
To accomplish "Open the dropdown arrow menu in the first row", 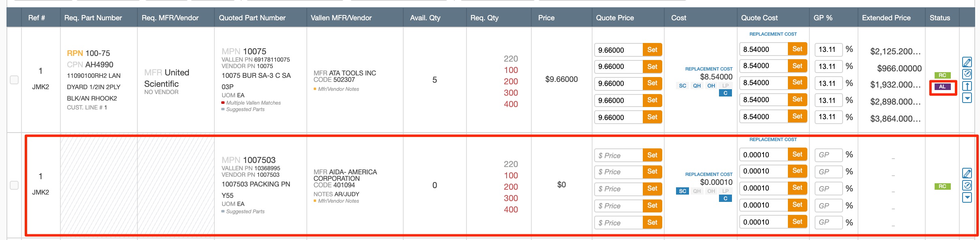I will tap(967, 98).
